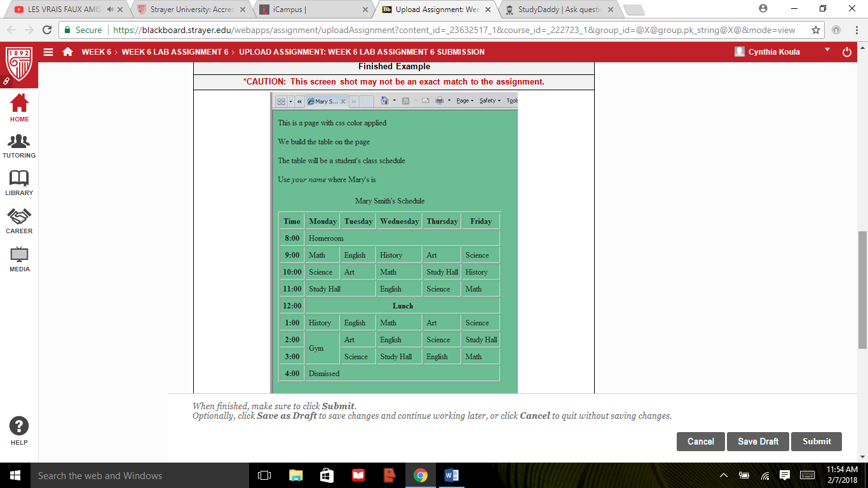Open the Help icon in sidebar
Viewport: 868px width, 488px height.
(19, 430)
